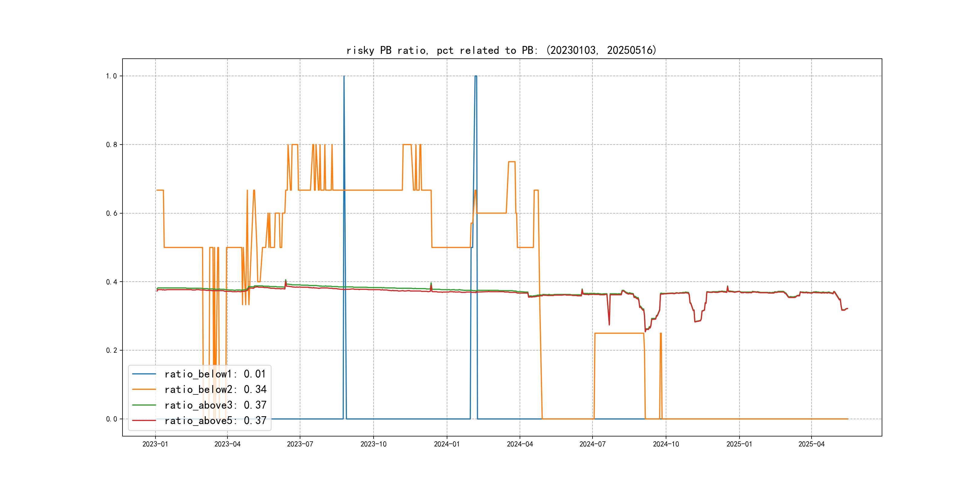
Task: Click the green ratio_above3 legend line swatch
Action: [x=144, y=405]
